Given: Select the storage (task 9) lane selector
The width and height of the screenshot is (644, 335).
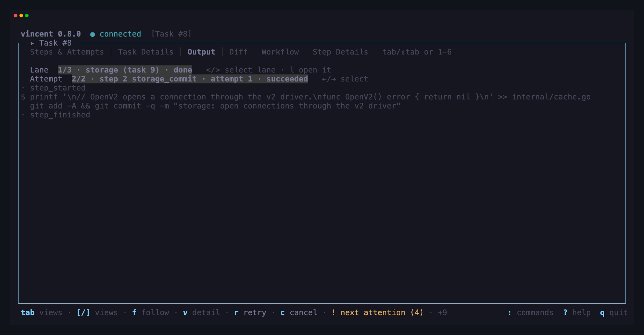Looking at the screenshot, I should (125, 70).
